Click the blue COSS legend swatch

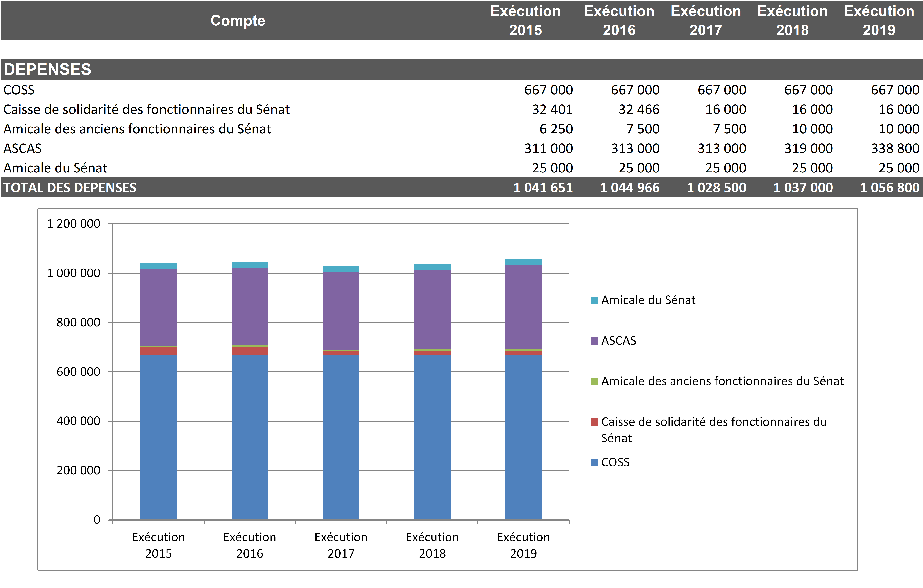click(x=594, y=463)
